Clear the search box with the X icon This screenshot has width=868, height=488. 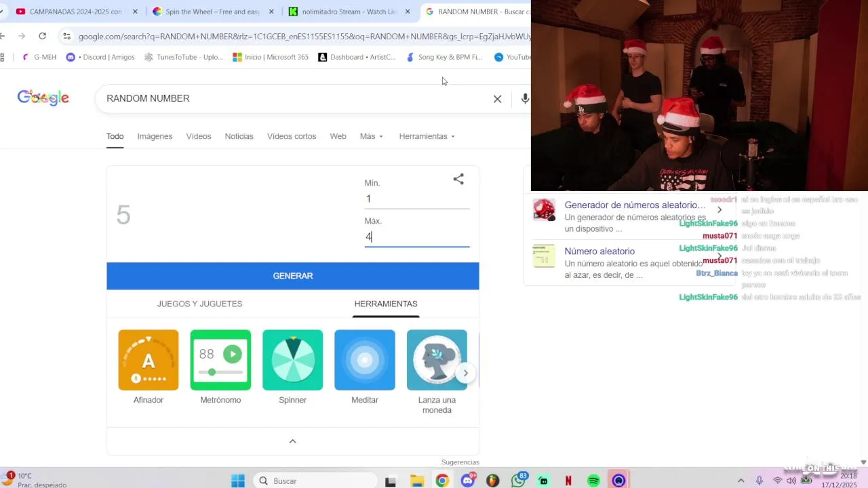click(497, 99)
